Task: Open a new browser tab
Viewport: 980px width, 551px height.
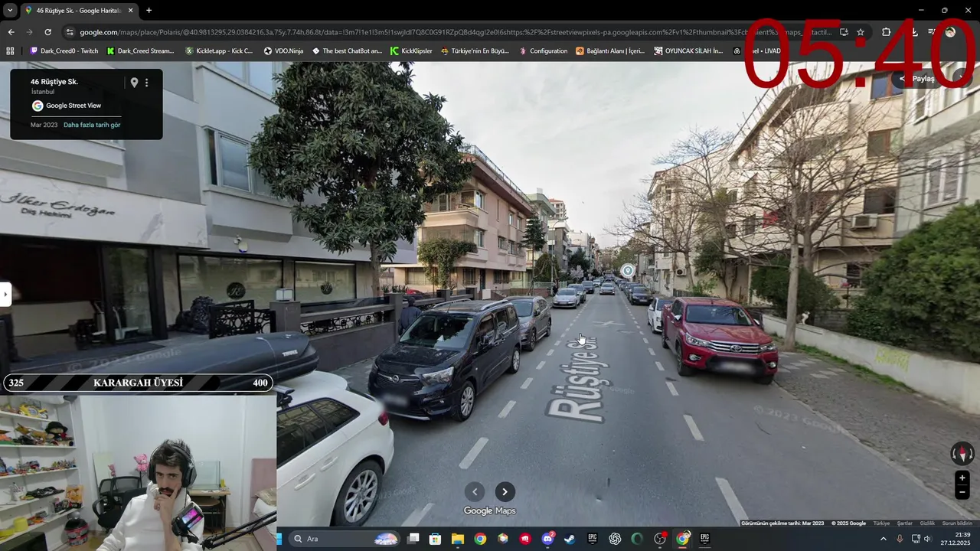Action: click(149, 11)
